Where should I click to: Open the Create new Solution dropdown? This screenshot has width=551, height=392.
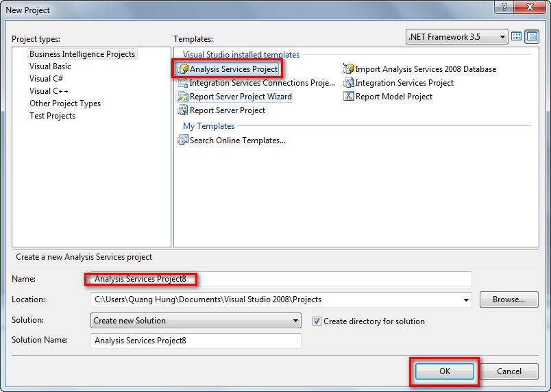tap(196, 320)
